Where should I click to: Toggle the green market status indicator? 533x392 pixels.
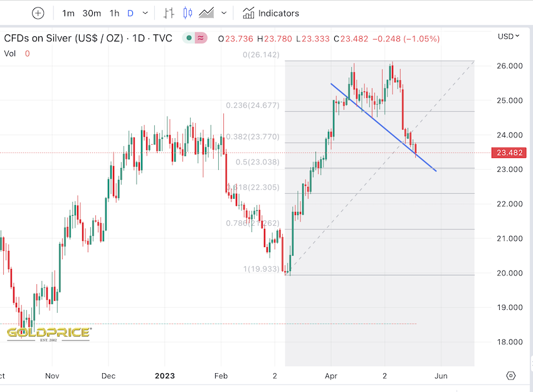click(189, 38)
